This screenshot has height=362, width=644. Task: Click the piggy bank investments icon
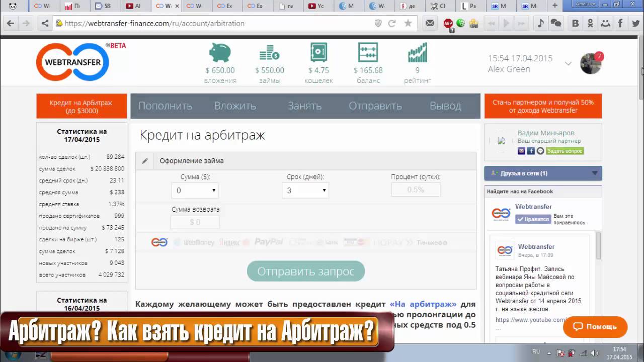click(x=220, y=53)
